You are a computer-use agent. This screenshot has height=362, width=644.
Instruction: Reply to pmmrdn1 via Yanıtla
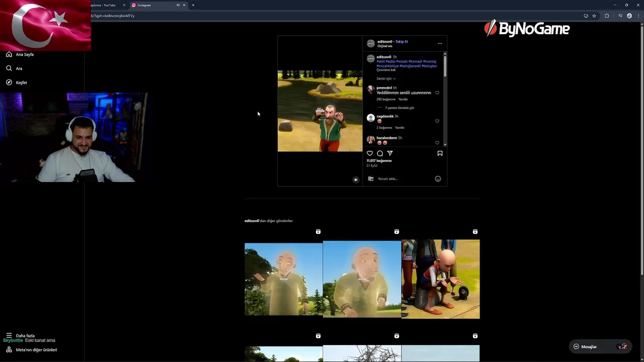[x=403, y=99]
